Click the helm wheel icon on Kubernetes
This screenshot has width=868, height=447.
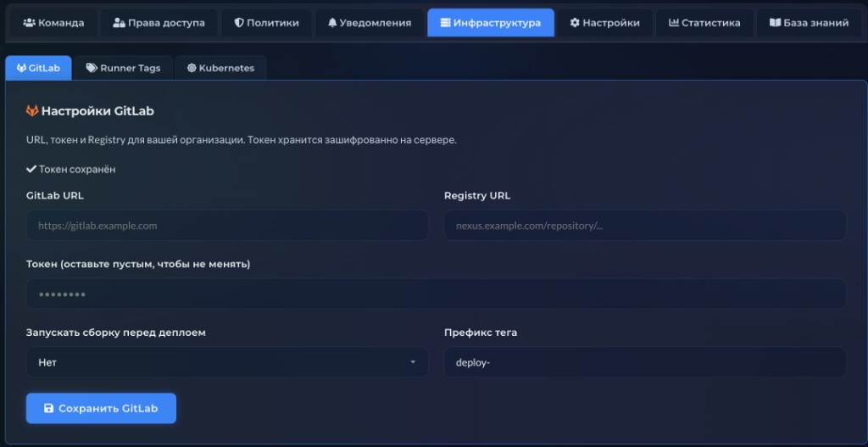tap(192, 68)
